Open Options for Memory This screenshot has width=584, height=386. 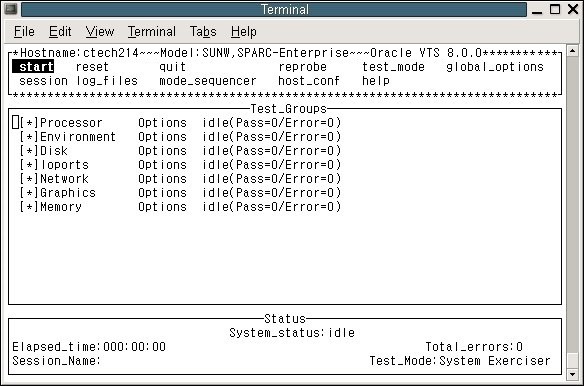162,207
